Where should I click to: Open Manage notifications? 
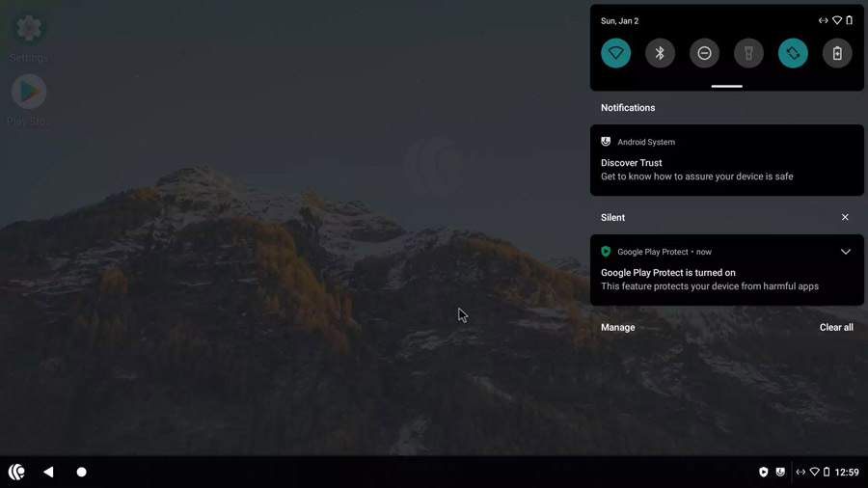[618, 328]
